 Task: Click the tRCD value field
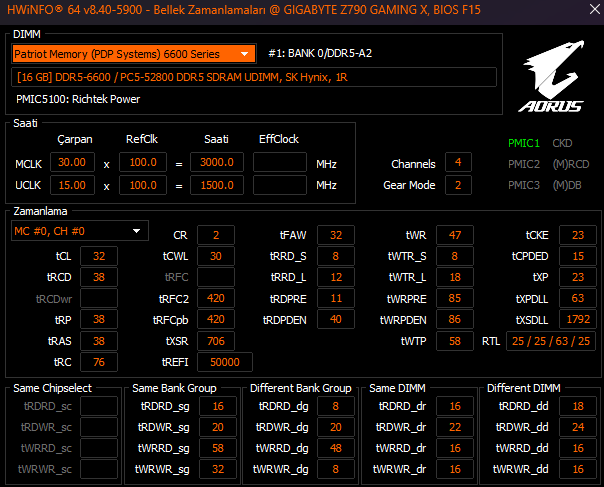click(99, 277)
